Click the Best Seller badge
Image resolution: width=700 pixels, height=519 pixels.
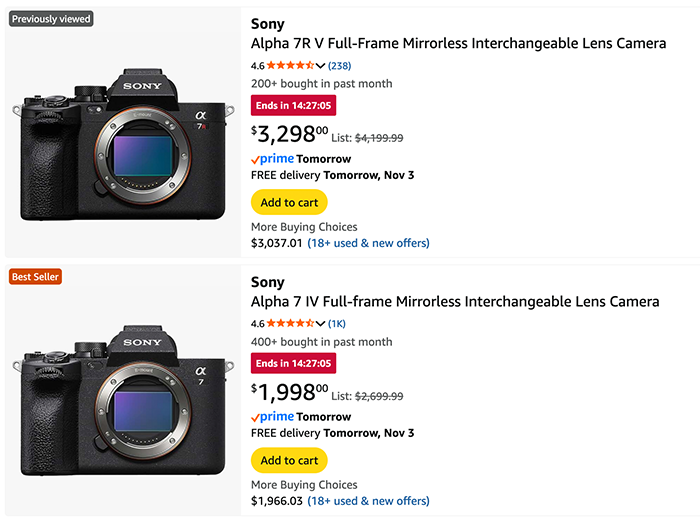[36, 277]
